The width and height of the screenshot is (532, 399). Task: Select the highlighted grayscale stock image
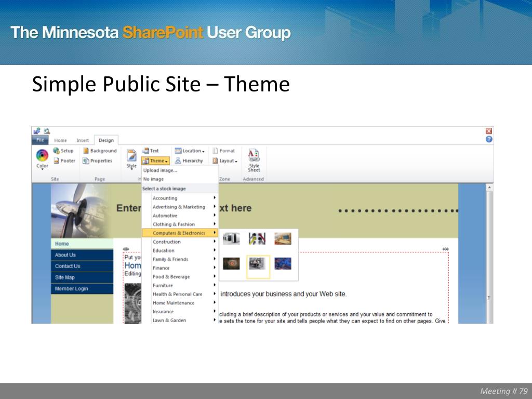point(258,267)
